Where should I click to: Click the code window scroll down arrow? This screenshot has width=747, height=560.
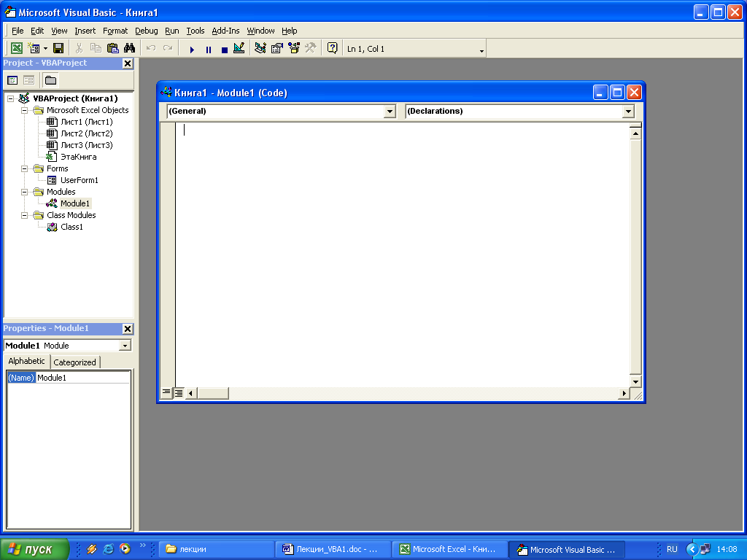click(x=635, y=381)
